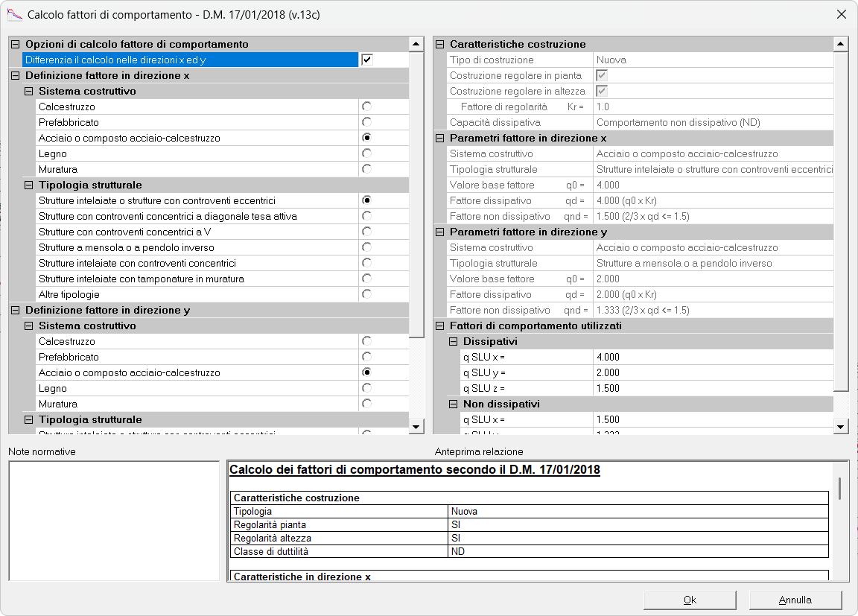Collapse Sistema costruttivo under direzione x
This screenshot has height=616, width=858.
(x=28, y=92)
